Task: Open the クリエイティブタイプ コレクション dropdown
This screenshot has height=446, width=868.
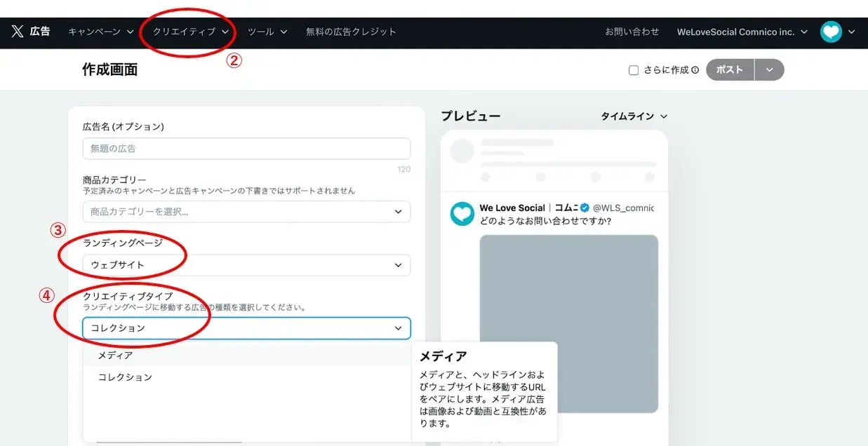Action: [x=246, y=328]
